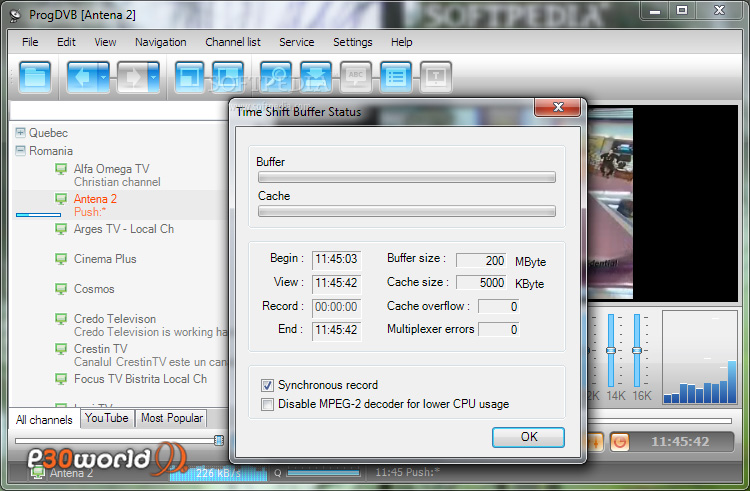Screen dimensions: 750x491
Task: Click the audio spectrum display
Action: coord(699,358)
